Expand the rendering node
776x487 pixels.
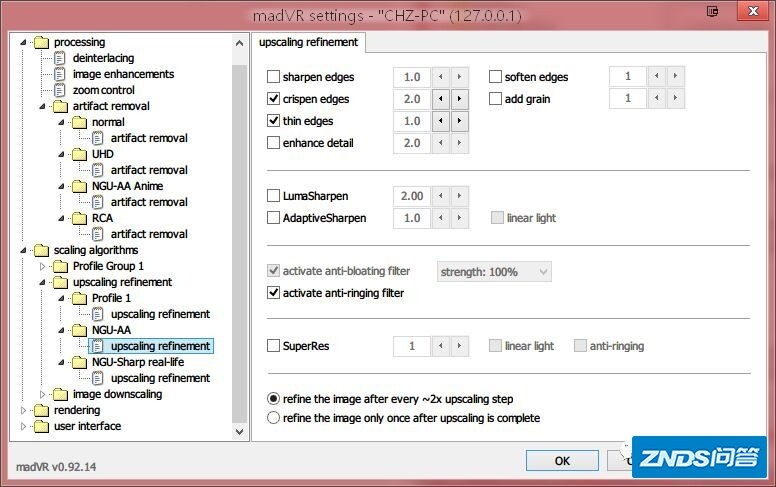(23, 410)
